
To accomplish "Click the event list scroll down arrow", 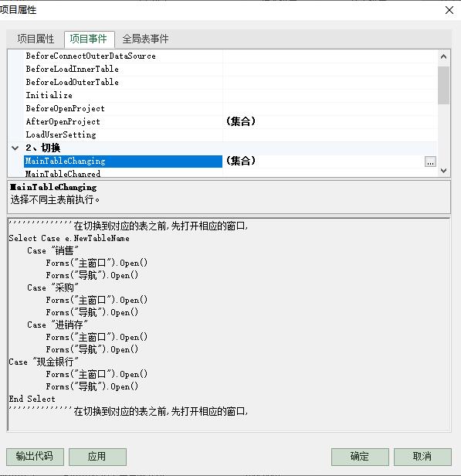I will pyautogui.click(x=443, y=171).
